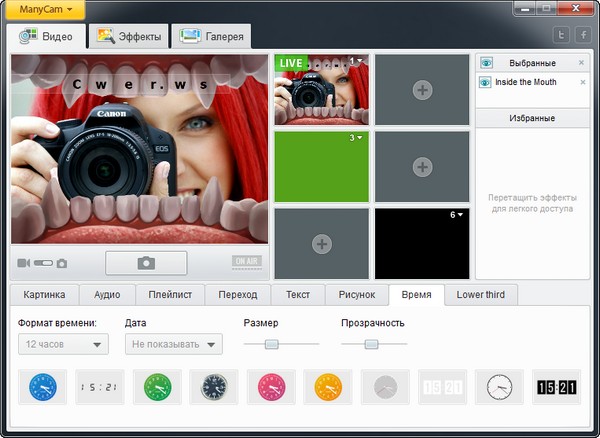Add source to empty top-right video slot
The height and width of the screenshot is (438, 600).
click(422, 90)
